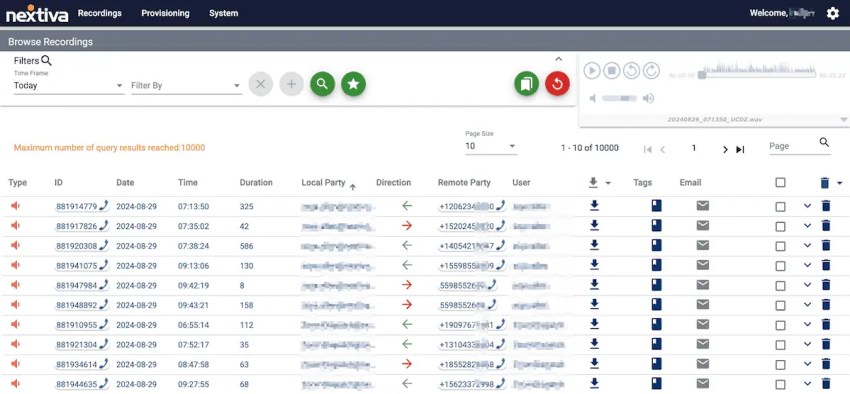
Task: Expand row details for recording 881914779
Action: pos(807,206)
